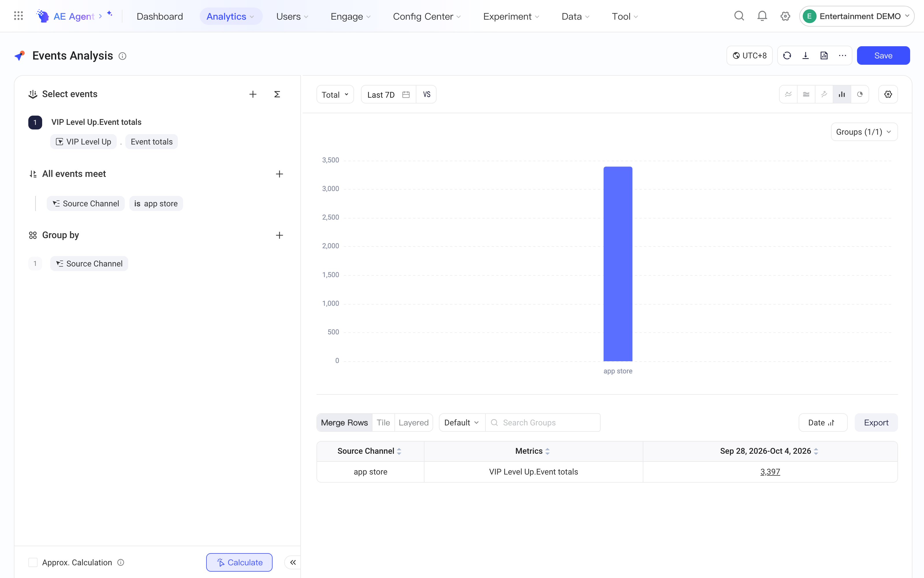Switch to the Layered tab
Image resolution: width=924 pixels, height=578 pixels.
point(413,423)
